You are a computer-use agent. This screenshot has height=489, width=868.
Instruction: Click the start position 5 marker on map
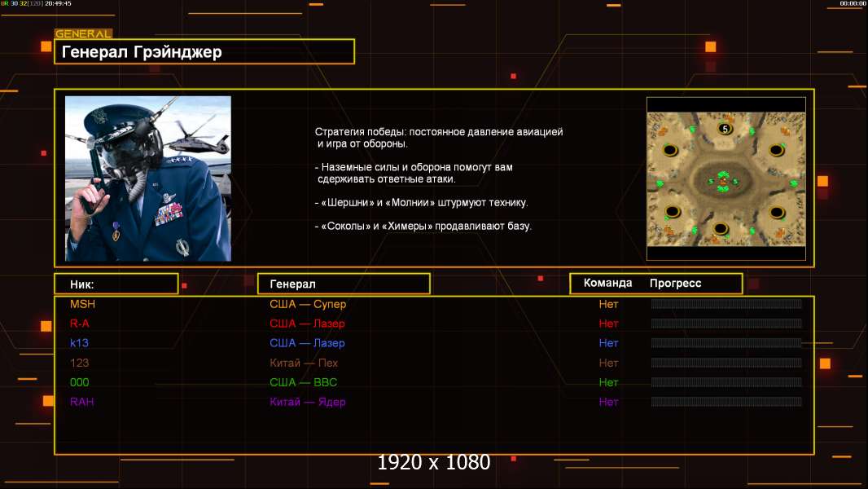click(x=725, y=129)
